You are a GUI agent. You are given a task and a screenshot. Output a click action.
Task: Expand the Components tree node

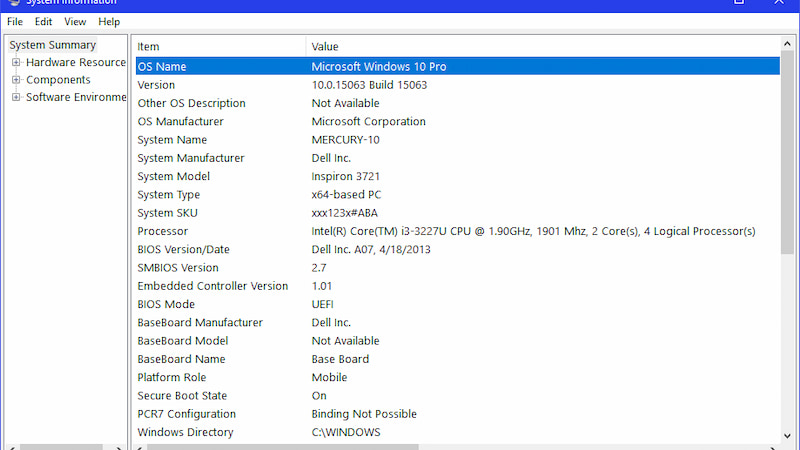point(16,80)
